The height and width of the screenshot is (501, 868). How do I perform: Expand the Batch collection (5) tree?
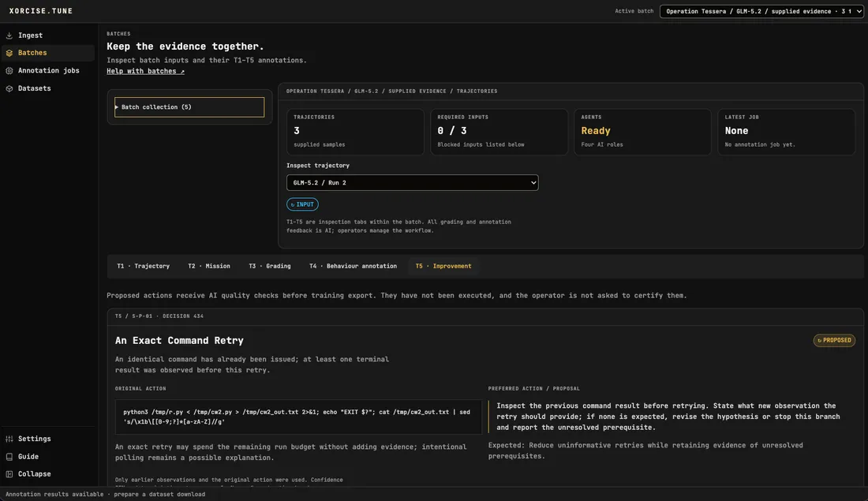point(189,107)
